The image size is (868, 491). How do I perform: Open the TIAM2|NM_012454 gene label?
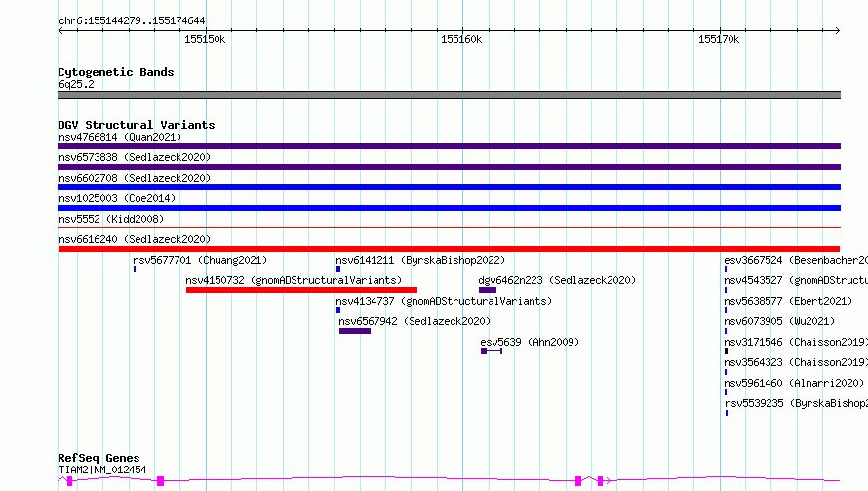tap(102, 470)
